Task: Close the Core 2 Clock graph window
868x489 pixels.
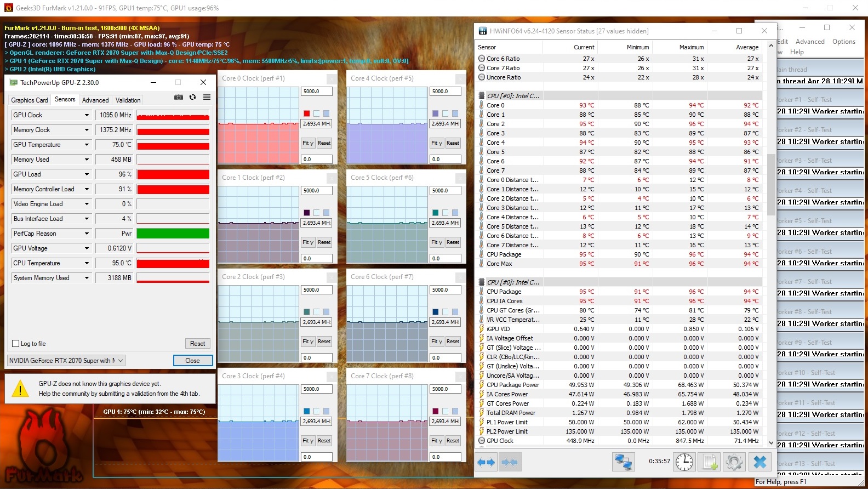Action: (x=332, y=277)
